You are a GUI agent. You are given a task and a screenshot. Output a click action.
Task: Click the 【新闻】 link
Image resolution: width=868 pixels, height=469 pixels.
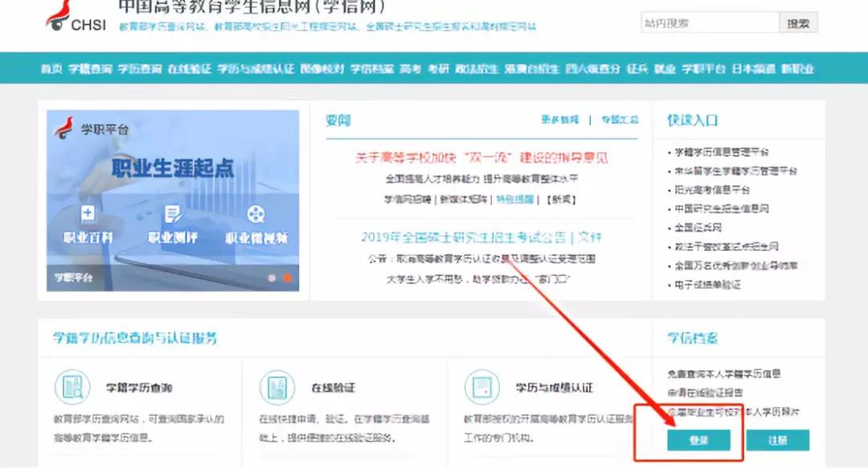[x=561, y=200]
